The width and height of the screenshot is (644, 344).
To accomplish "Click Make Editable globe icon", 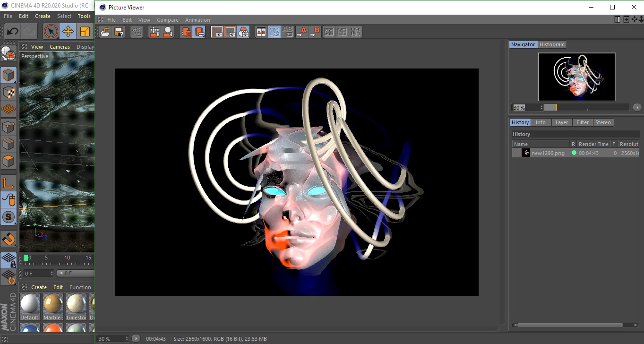I will tap(9, 54).
